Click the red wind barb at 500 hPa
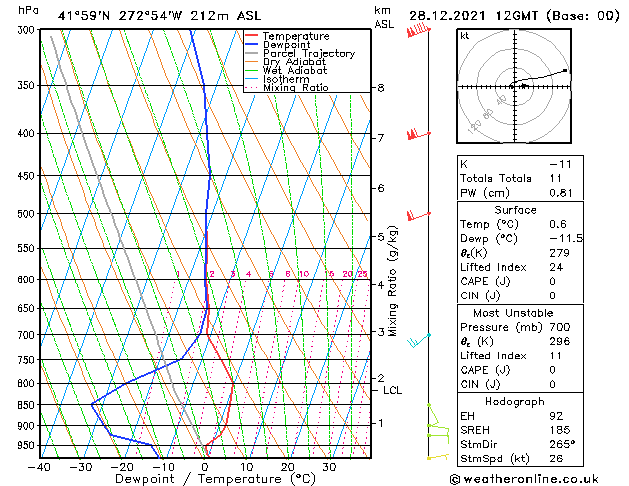This screenshot has width=629, height=486. coord(419,215)
